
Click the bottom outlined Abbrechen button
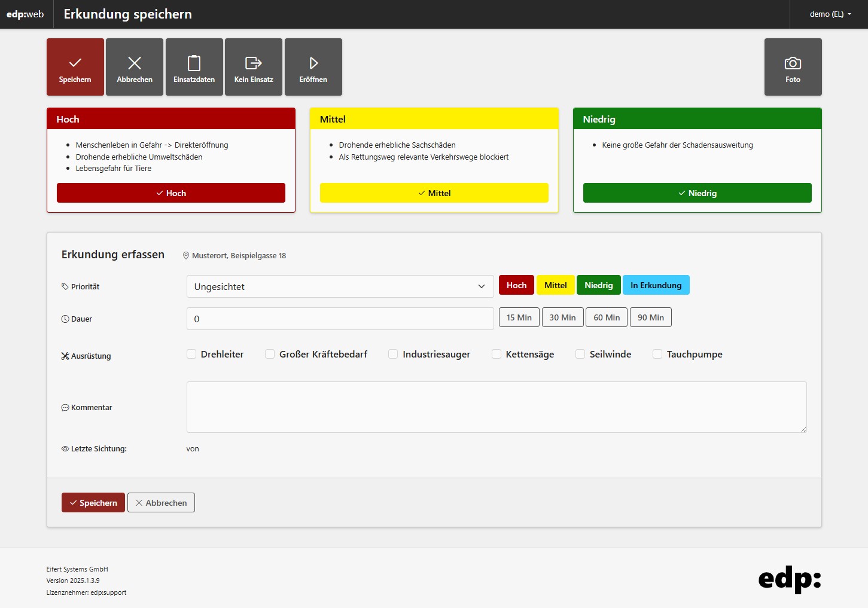[x=161, y=503]
